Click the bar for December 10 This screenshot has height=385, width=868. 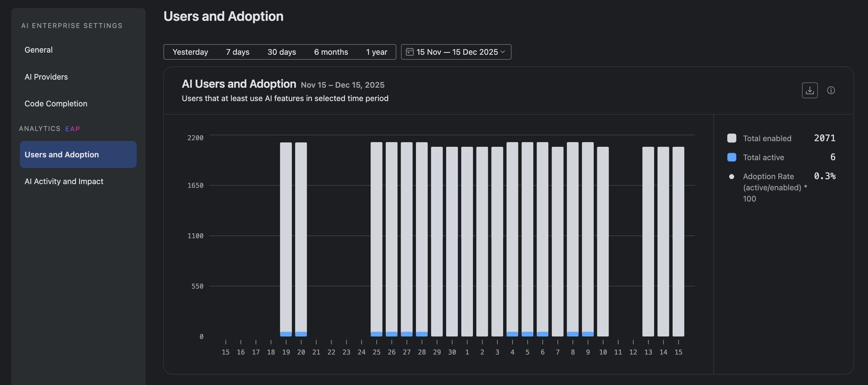tap(603, 241)
